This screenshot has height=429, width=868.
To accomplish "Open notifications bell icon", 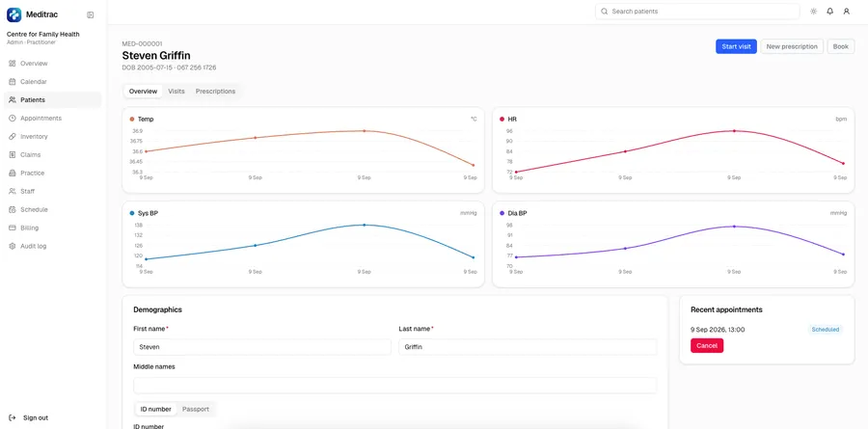I will pyautogui.click(x=829, y=11).
